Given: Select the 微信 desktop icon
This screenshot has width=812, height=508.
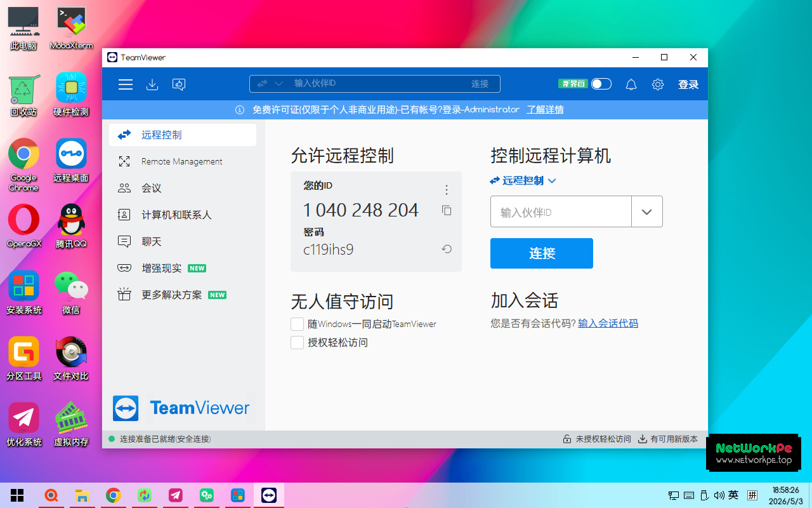Looking at the screenshot, I should pos(71,293).
